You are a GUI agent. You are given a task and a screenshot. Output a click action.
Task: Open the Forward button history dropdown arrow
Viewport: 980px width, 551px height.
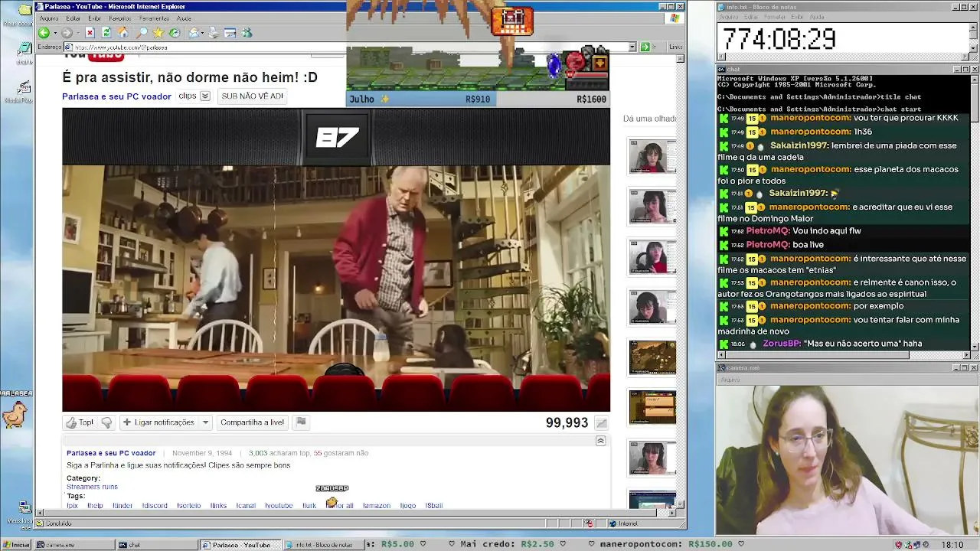[77, 33]
